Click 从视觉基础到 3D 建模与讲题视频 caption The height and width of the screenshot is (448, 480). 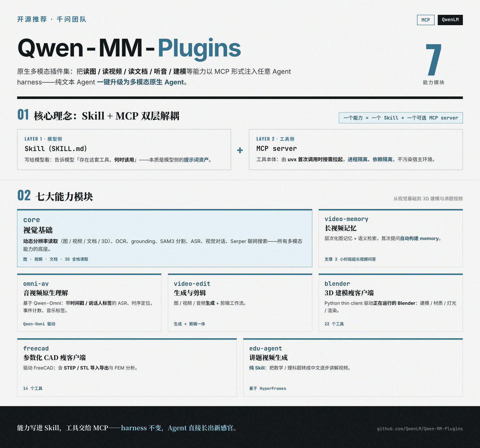pos(428,199)
